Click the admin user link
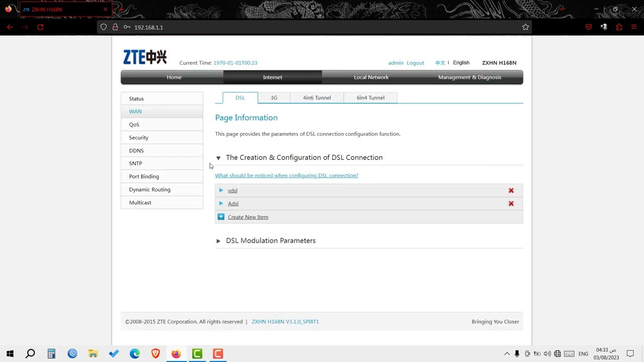The height and width of the screenshot is (362, 644). [395, 63]
